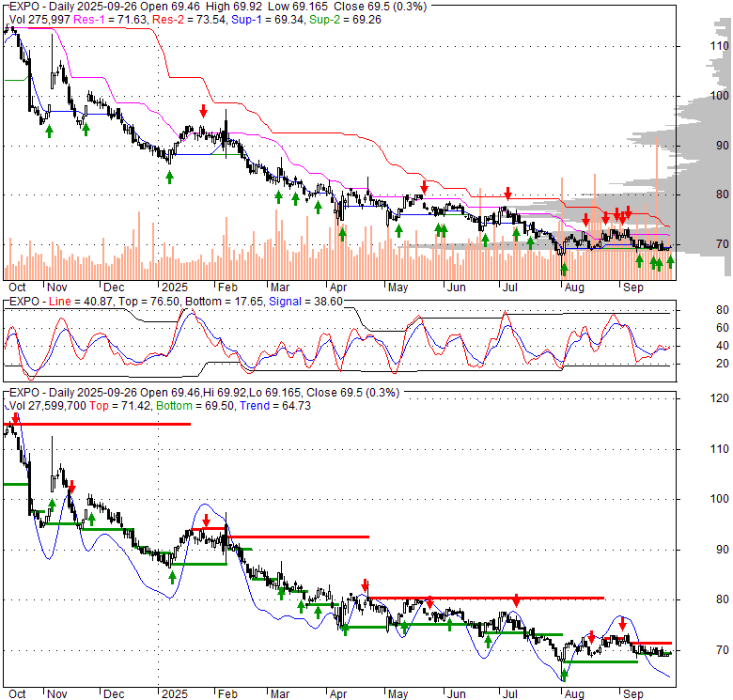
Task: Click the Sep label on top chart time axis
Action: (633, 288)
